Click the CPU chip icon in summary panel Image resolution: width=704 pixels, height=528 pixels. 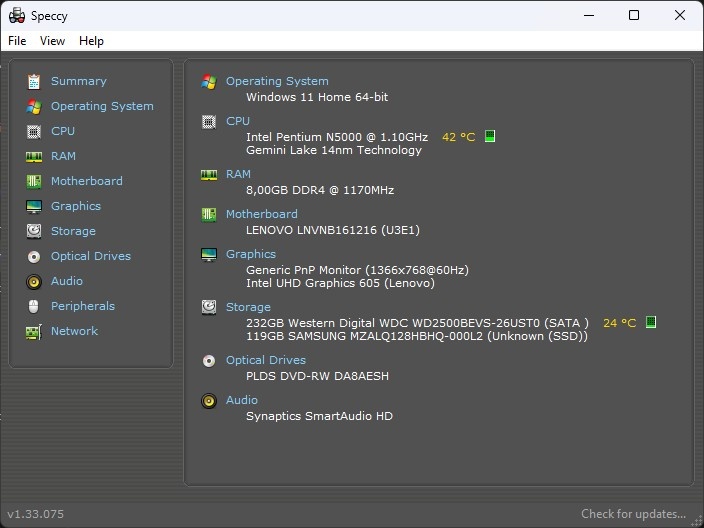(x=209, y=122)
